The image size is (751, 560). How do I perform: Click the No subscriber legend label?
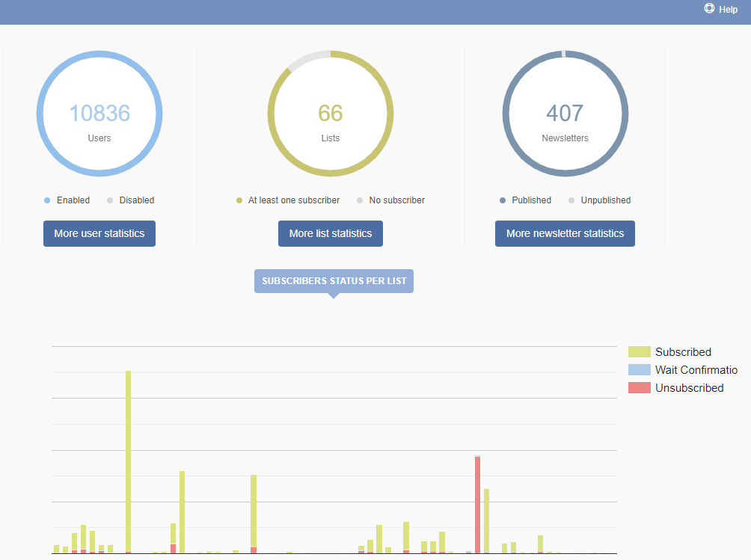[396, 200]
